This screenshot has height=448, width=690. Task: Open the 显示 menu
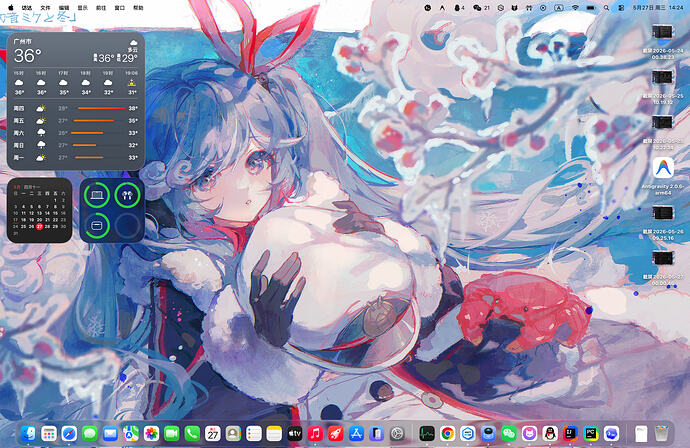83,7
